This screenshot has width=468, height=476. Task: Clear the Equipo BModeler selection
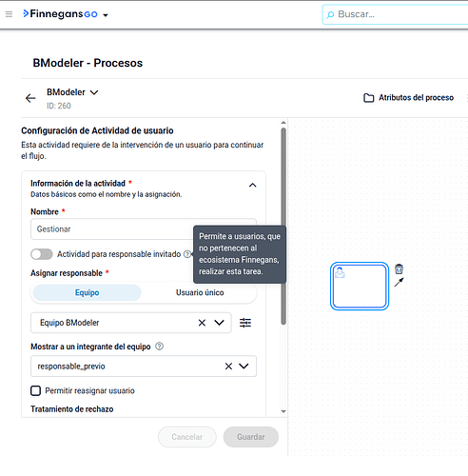(x=202, y=323)
